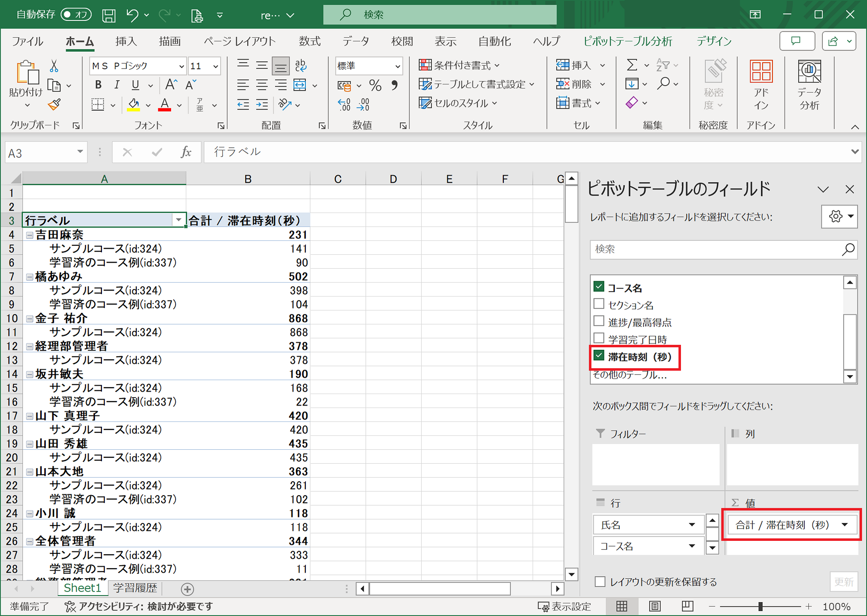Open the 行ラベル filter dropdown
The height and width of the screenshot is (616, 867).
(x=179, y=220)
